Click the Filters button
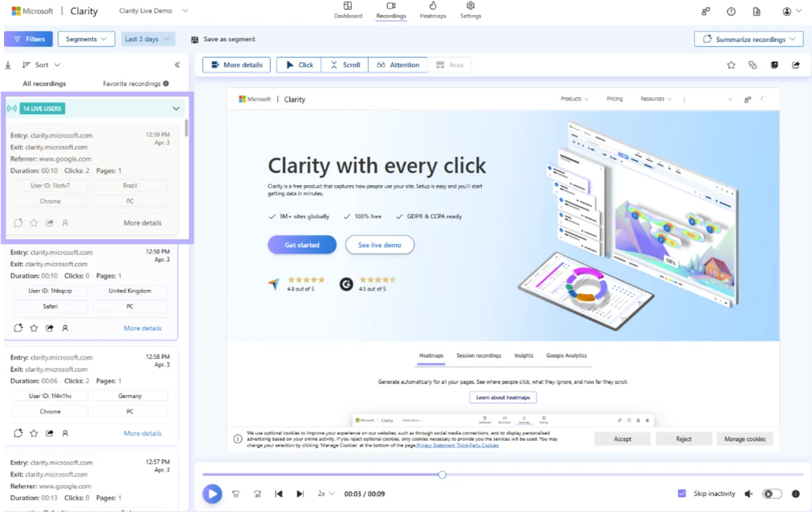Image resolution: width=812 pixels, height=512 pixels. click(x=28, y=39)
